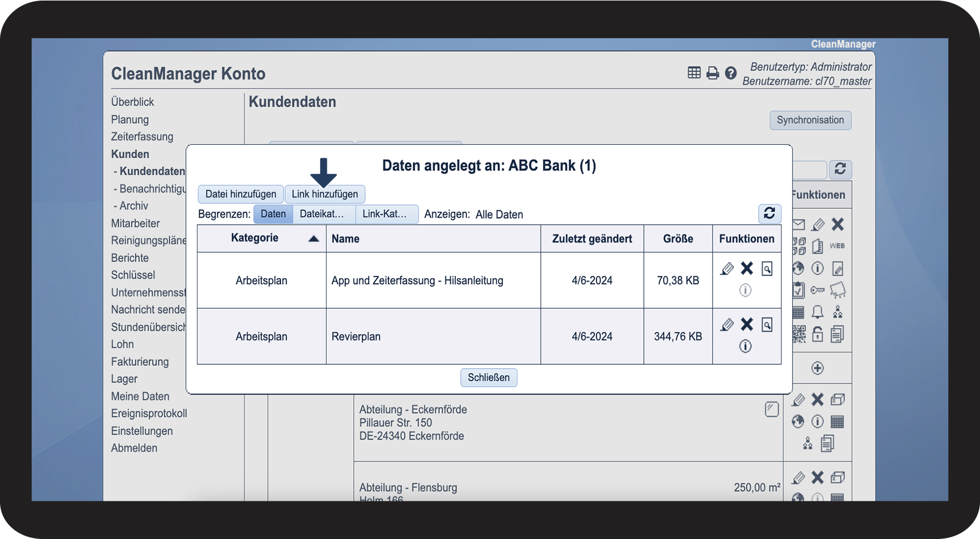Close dialog with Schließen button
The width and height of the screenshot is (980, 539).
coord(489,377)
